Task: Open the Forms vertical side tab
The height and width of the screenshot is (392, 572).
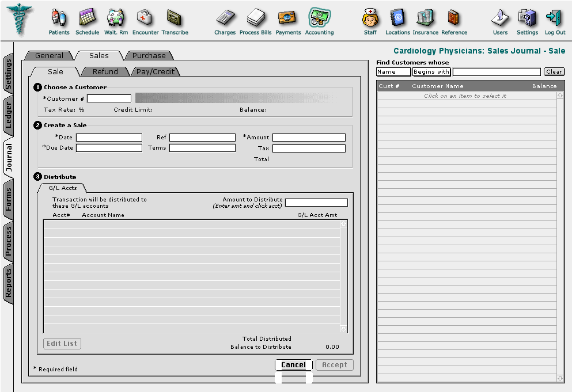Action: tap(9, 200)
